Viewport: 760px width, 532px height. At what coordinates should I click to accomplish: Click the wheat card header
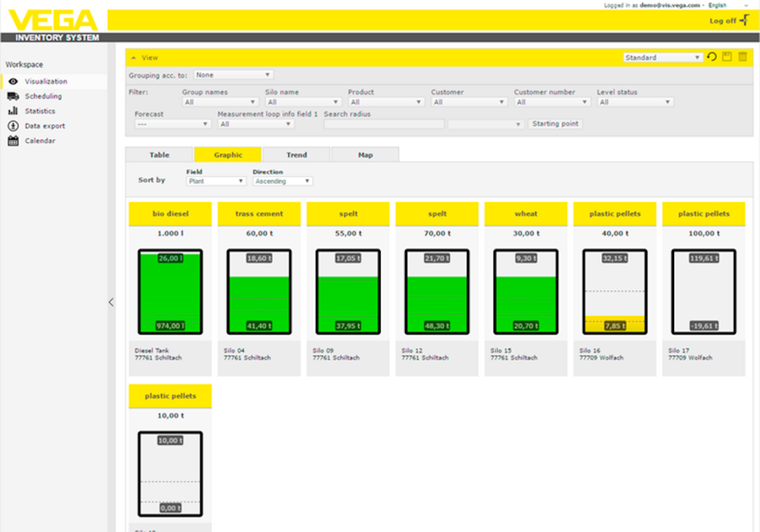pyautogui.click(x=526, y=214)
